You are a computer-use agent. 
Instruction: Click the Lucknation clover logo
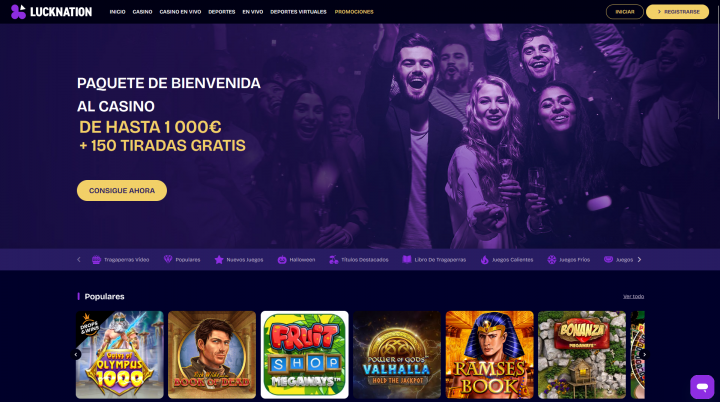tap(18, 11)
